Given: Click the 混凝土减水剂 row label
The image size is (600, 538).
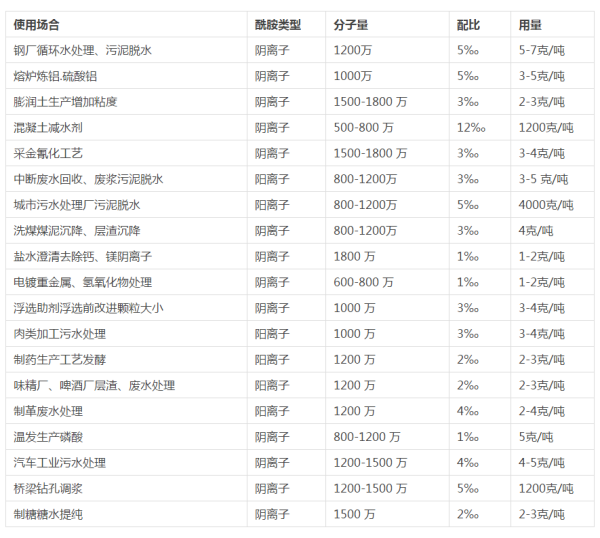Looking at the screenshot, I should [x=46, y=127].
